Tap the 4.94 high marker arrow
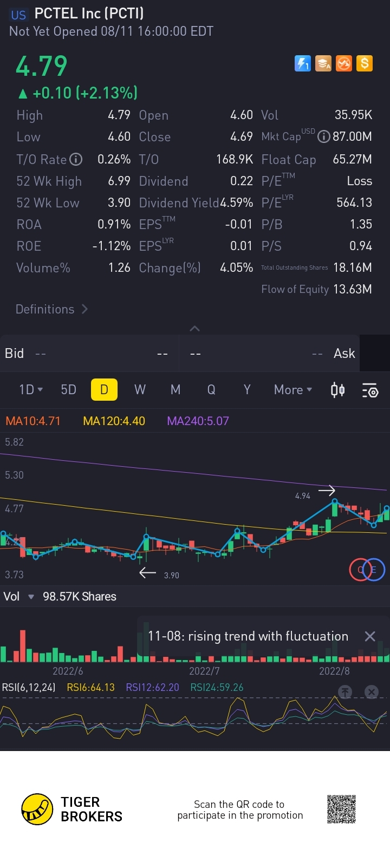The image size is (390, 868). pyautogui.click(x=327, y=491)
